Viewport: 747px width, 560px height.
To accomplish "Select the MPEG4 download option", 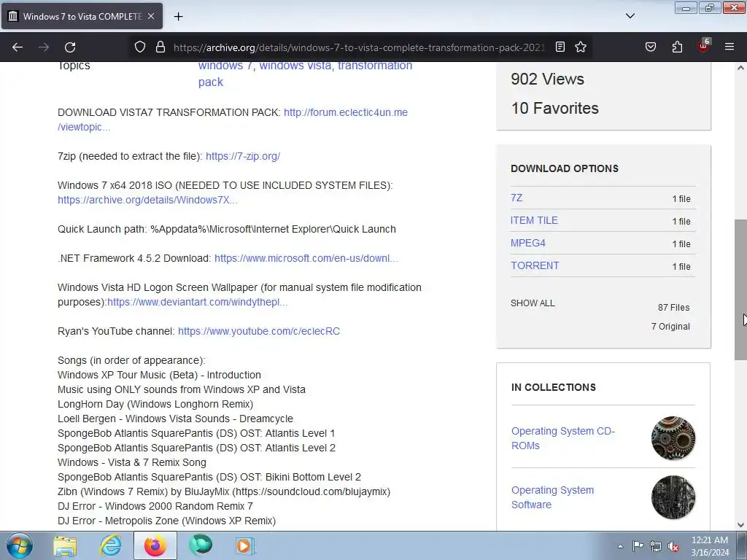I will (528, 243).
